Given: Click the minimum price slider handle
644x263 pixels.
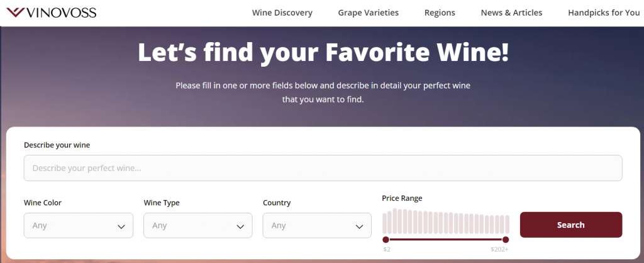Looking at the screenshot, I should pos(386,240).
